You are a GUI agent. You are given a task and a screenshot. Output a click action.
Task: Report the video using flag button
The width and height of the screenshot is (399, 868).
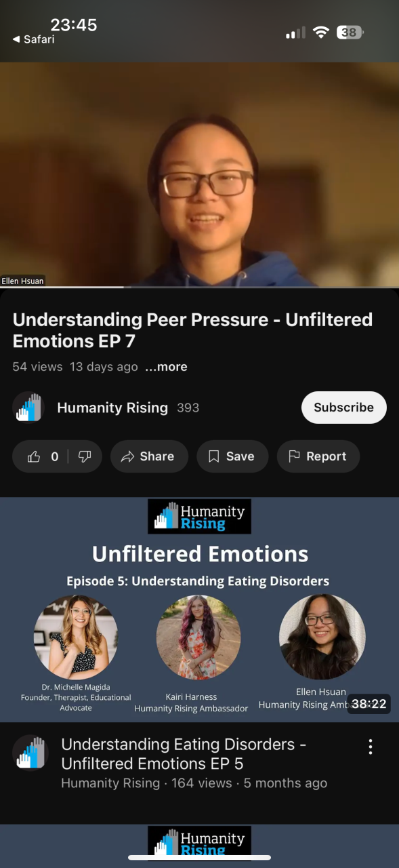click(x=318, y=457)
